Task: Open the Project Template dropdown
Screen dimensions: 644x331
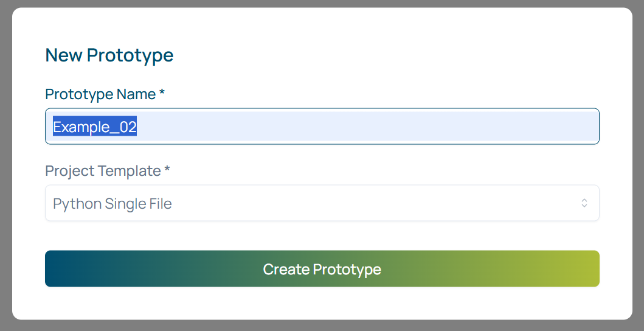Action: pyautogui.click(x=322, y=203)
